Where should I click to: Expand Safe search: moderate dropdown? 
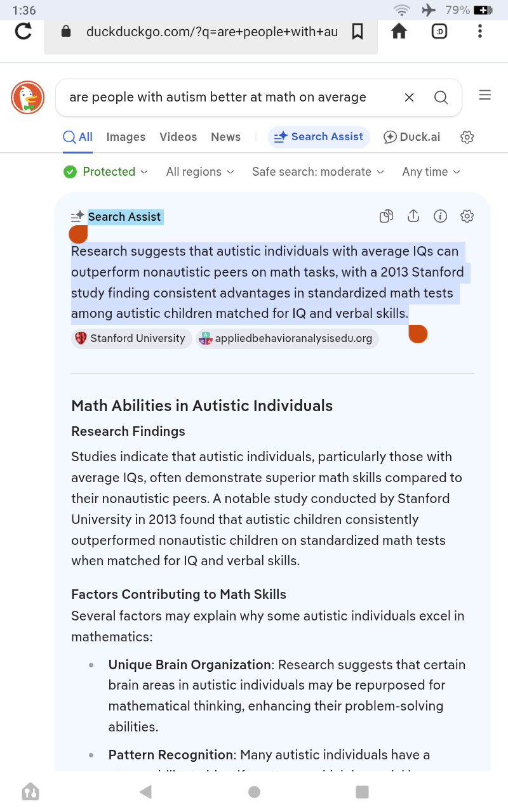(318, 172)
